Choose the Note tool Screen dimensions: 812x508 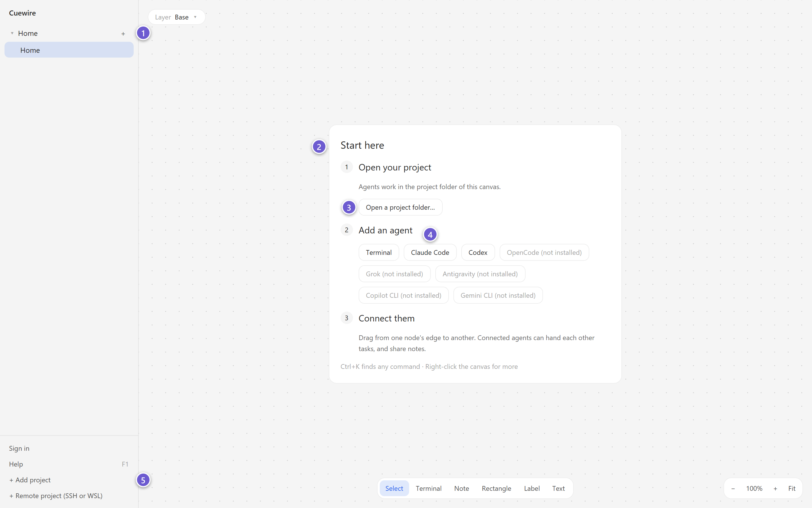[x=461, y=488]
